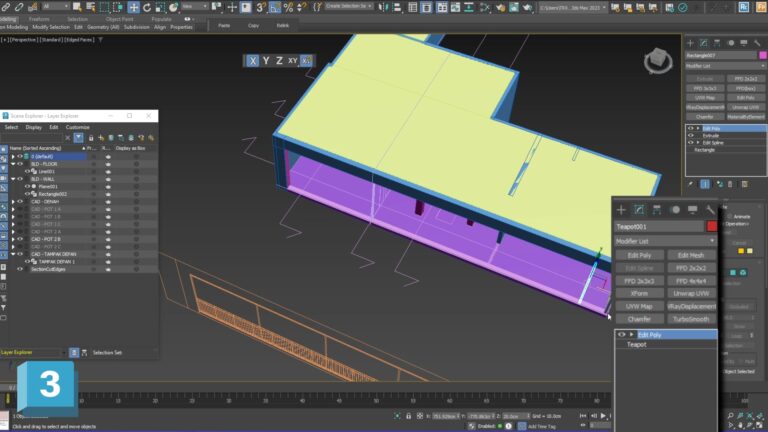Click lock icon in Scene Explorer toolbar

91,138
